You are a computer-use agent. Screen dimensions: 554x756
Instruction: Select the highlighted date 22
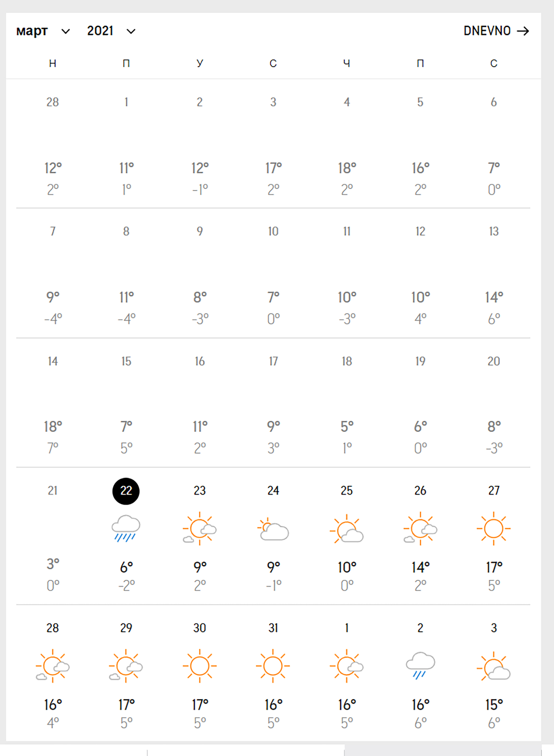click(126, 491)
